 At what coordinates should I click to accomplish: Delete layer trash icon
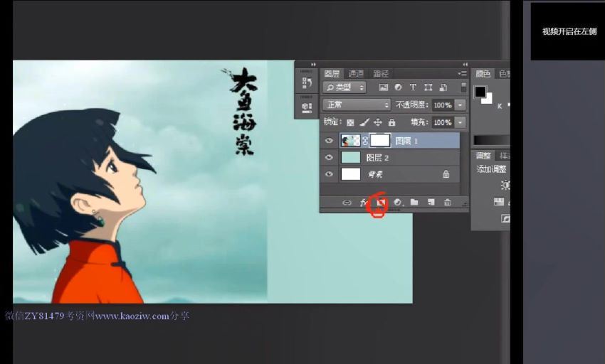[x=447, y=202]
